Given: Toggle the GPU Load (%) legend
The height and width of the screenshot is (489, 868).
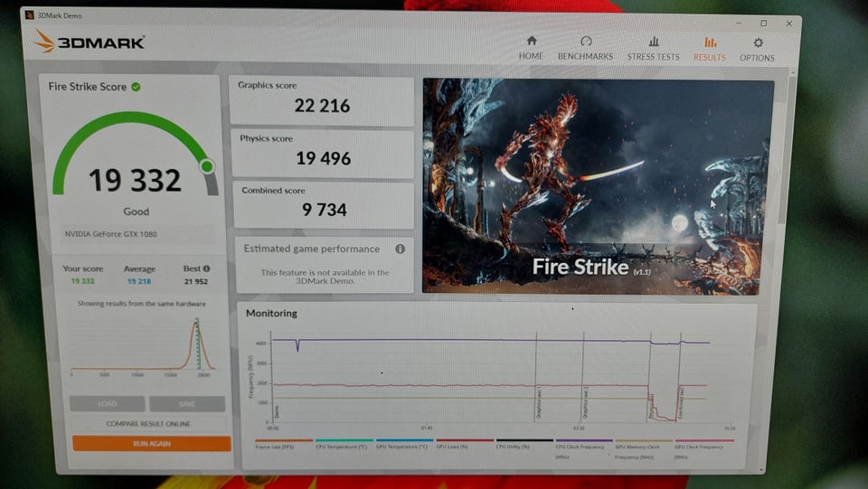Looking at the screenshot, I should click(x=463, y=445).
